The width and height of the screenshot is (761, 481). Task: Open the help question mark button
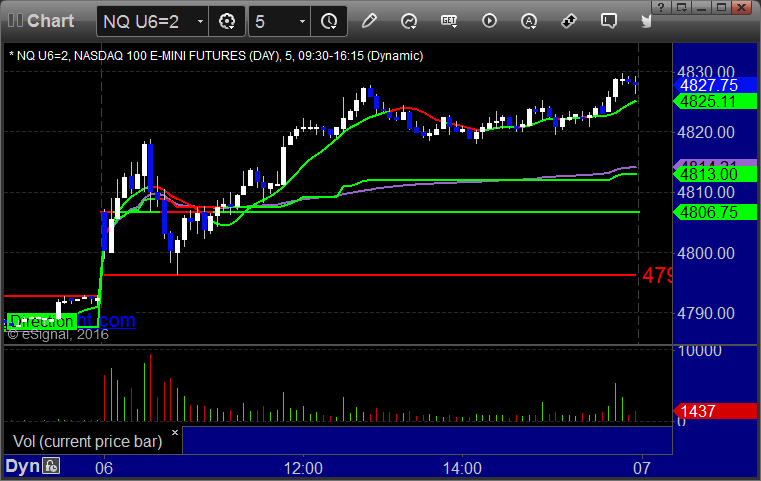coord(661,7)
